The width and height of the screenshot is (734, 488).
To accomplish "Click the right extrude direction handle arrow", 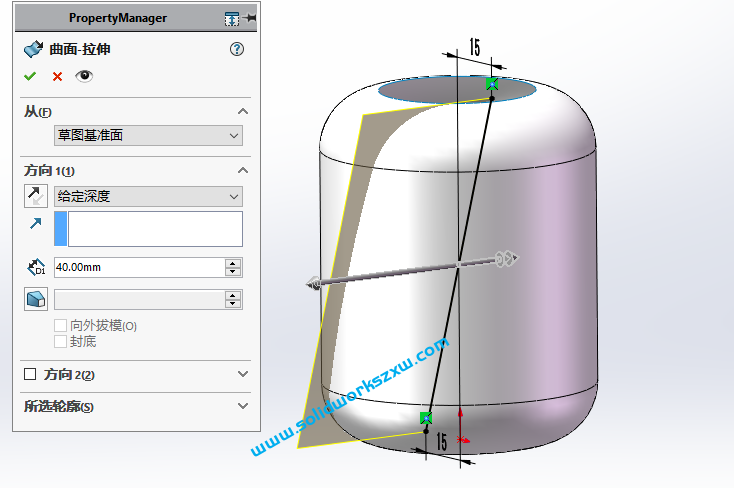I will pyautogui.click(x=507, y=258).
